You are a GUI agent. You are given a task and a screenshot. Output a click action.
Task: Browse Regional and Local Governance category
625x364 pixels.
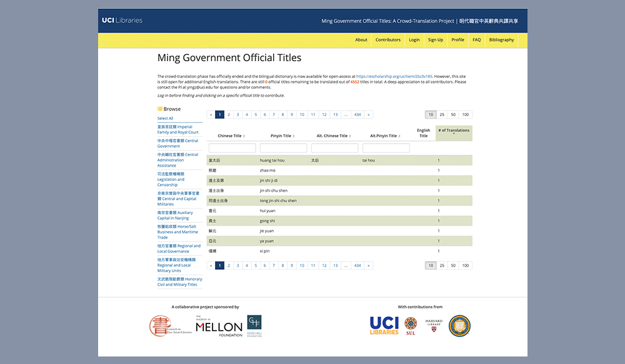pos(179,248)
